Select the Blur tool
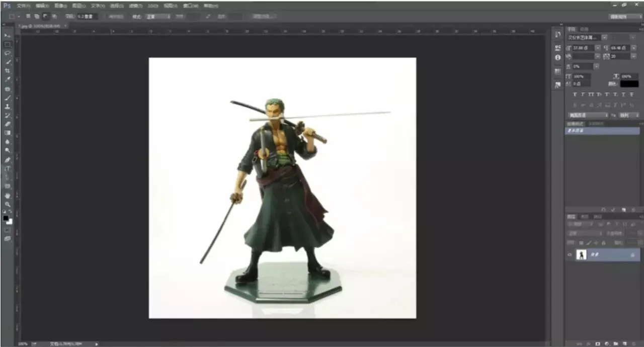 tap(8, 141)
